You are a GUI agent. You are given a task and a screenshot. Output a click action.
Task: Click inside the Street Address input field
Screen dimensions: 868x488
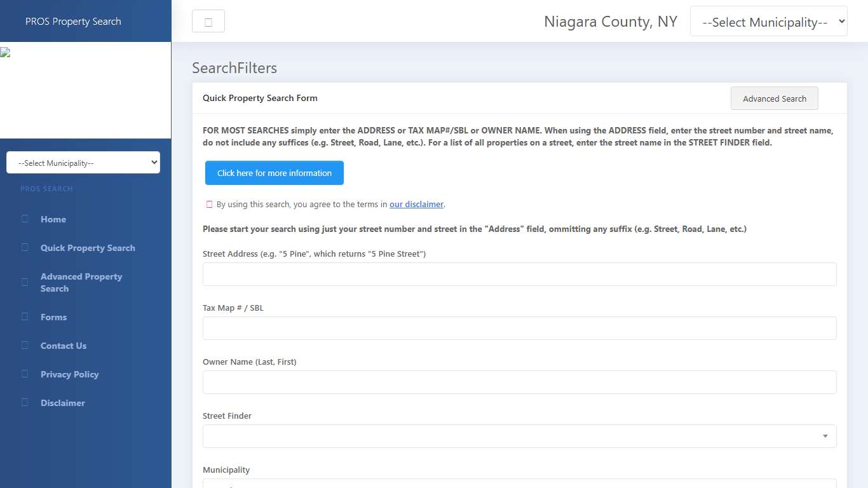[519, 274]
